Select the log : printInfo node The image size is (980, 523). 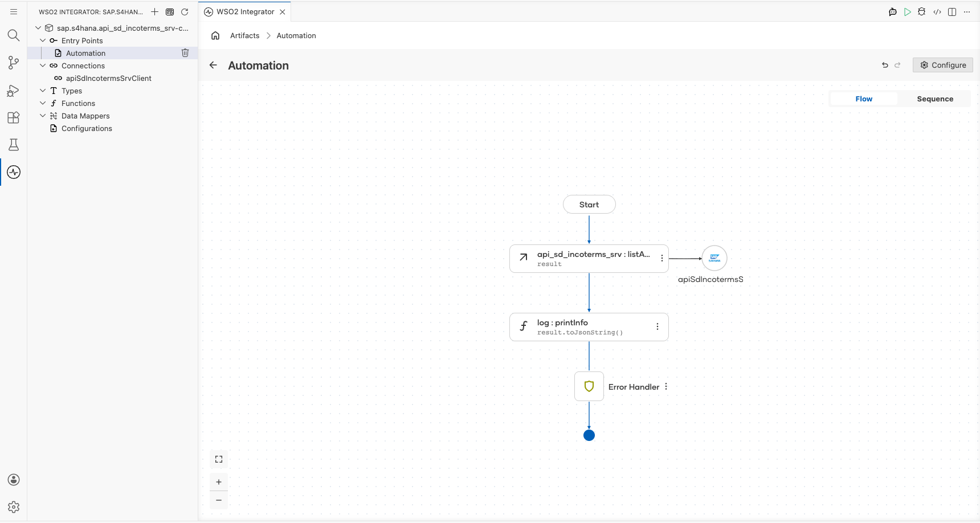(x=589, y=327)
